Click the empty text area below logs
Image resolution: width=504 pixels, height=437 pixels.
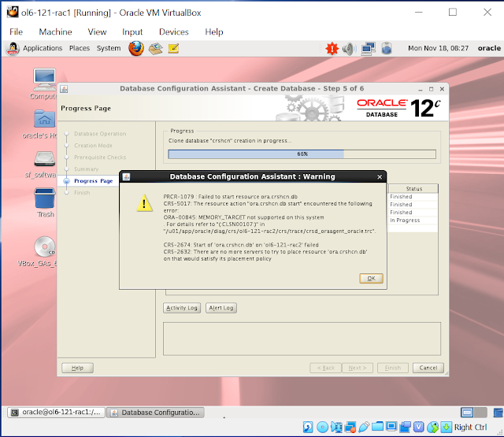tap(302, 339)
